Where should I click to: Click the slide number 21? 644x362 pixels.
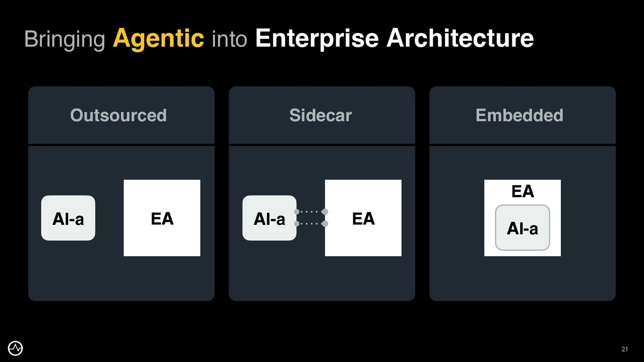pos(625,349)
